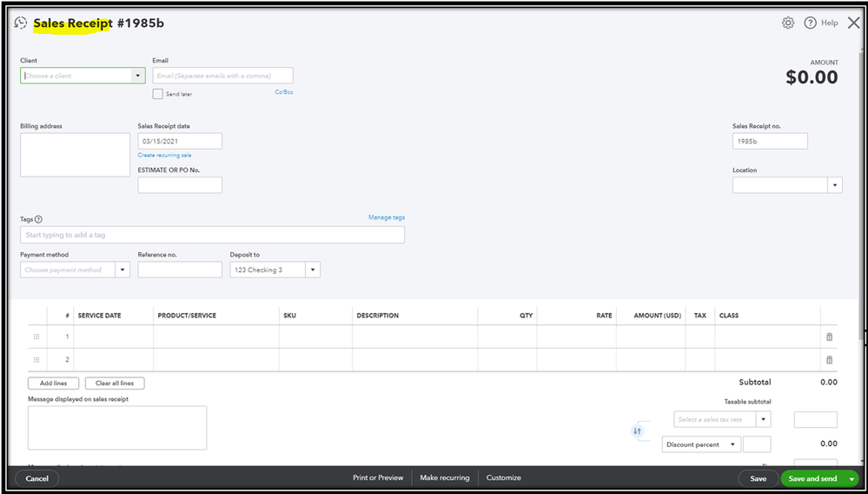Open the Discount percent dropdown

point(701,444)
